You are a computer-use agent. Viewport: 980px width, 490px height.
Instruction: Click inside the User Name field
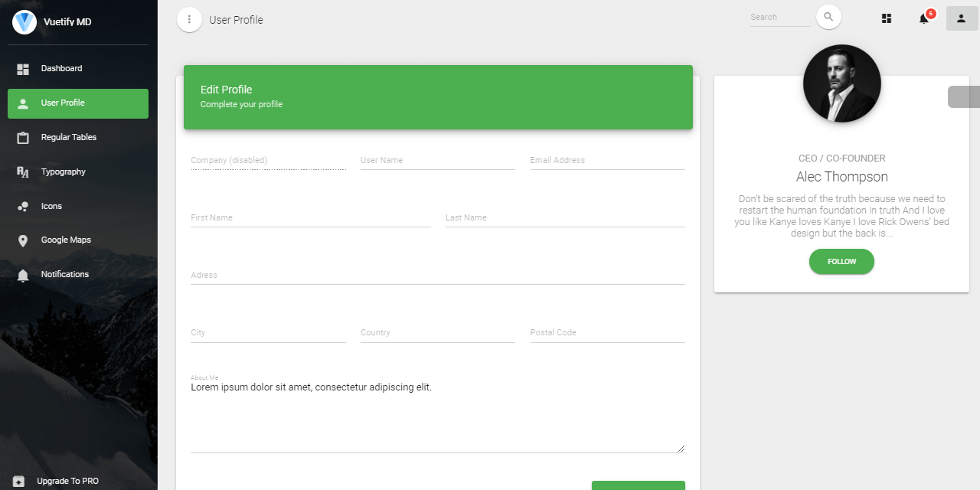tap(437, 160)
